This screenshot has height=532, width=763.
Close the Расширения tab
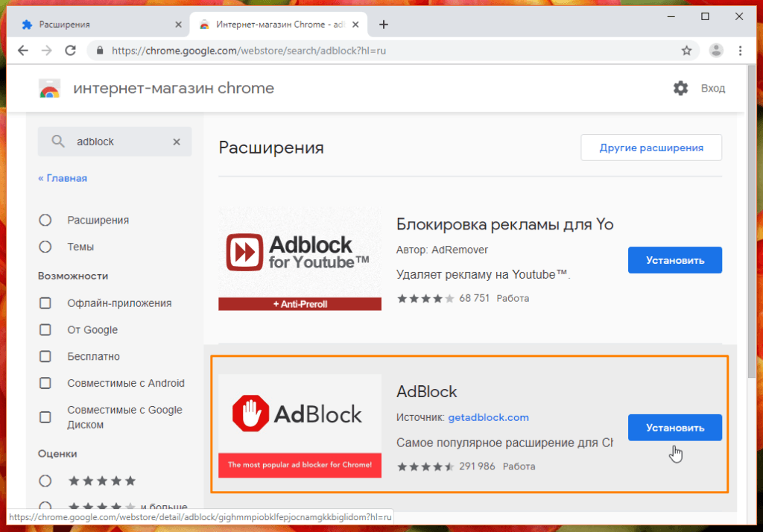(179, 25)
